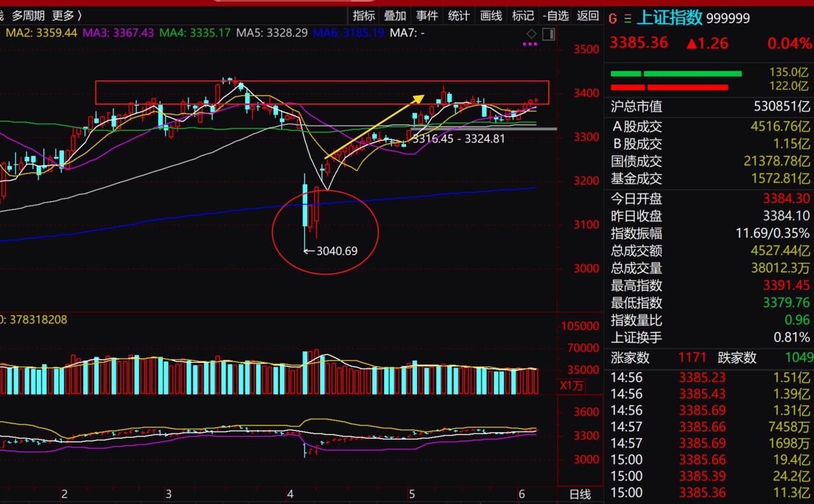Click the diamond marker icon above the price axis
Viewport: 814px width, 504px height.
tap(532, 34)
